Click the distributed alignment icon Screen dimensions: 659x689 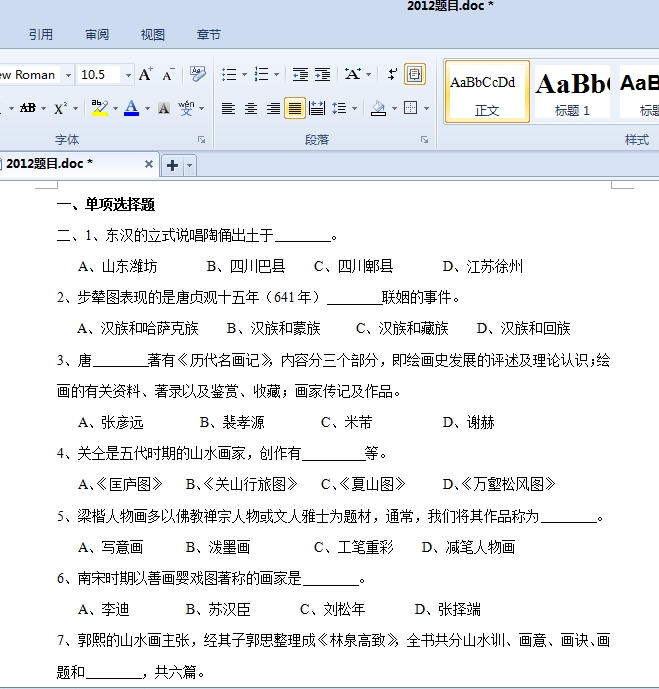pyautogui.click(x=317, y=108)
